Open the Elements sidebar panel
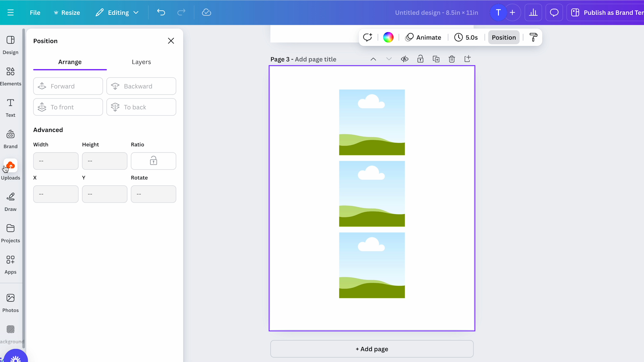644x362 pixels. point(10,76)
